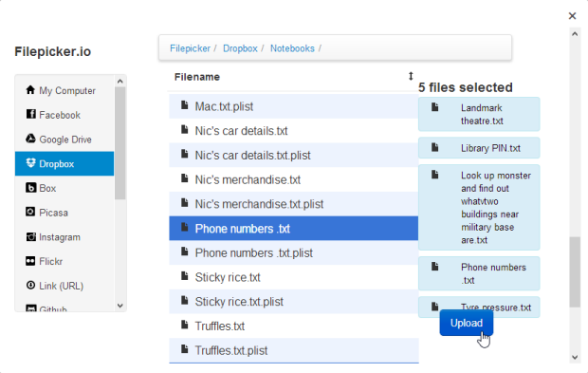Toggle the Filename sort arrow

pyautogui.click(x=411, y=76)
